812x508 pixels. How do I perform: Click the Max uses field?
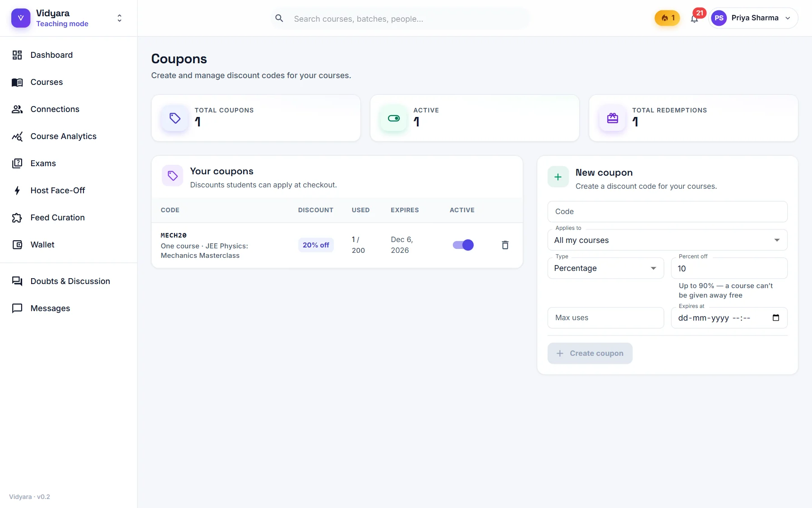[x=606, y=317]
